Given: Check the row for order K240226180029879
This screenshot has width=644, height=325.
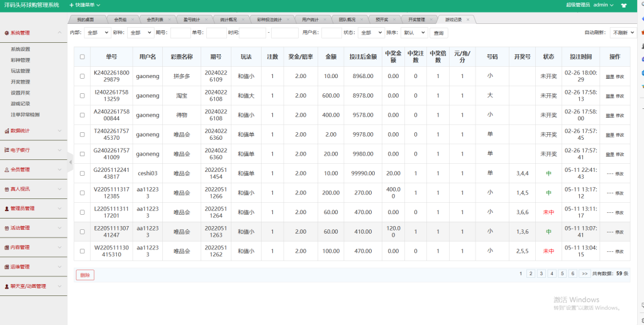Looking at the screenshot, I should [82, 76].
